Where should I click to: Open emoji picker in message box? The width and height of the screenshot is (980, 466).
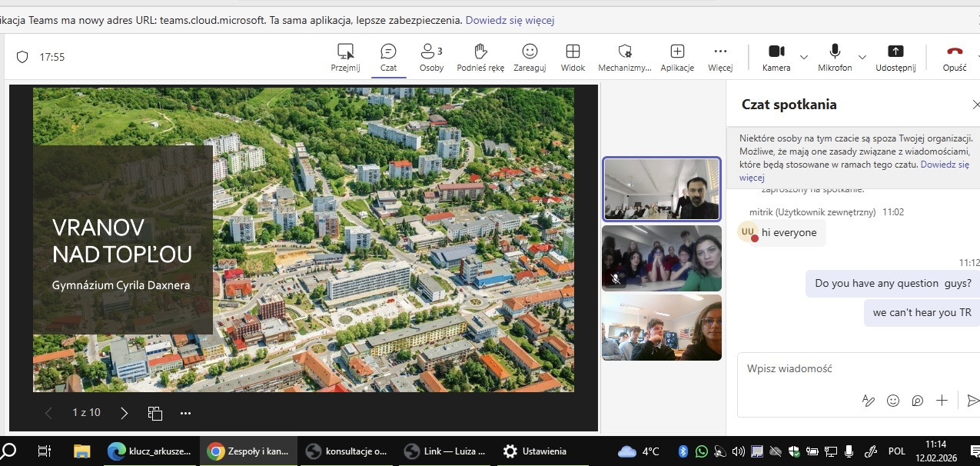[x=892, y=401]
